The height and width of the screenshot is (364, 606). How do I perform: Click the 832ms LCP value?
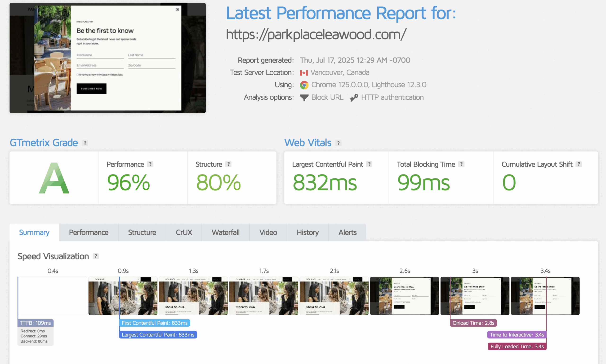coord(325,182)
